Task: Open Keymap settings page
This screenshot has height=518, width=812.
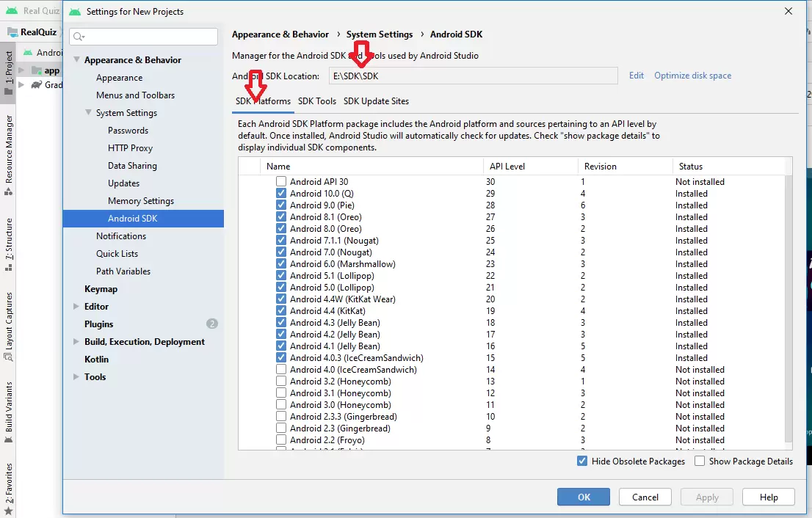Action: click(101, 289)
